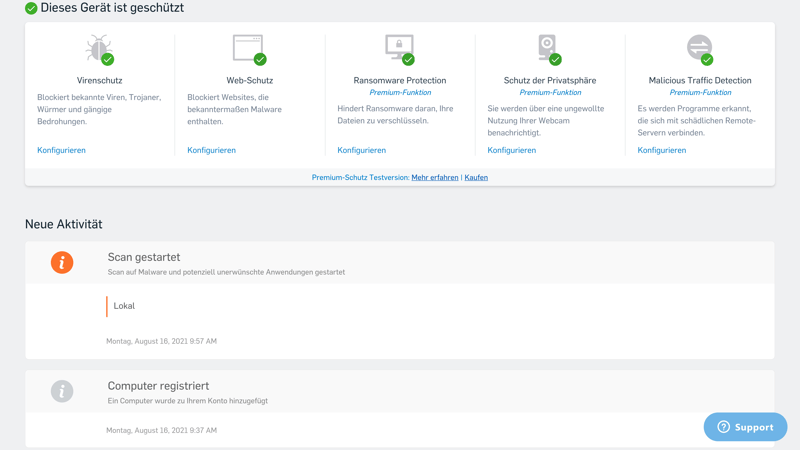Follow the Mehr erfahren link
This screenshot has width=800, height=450.
(435, 177)
